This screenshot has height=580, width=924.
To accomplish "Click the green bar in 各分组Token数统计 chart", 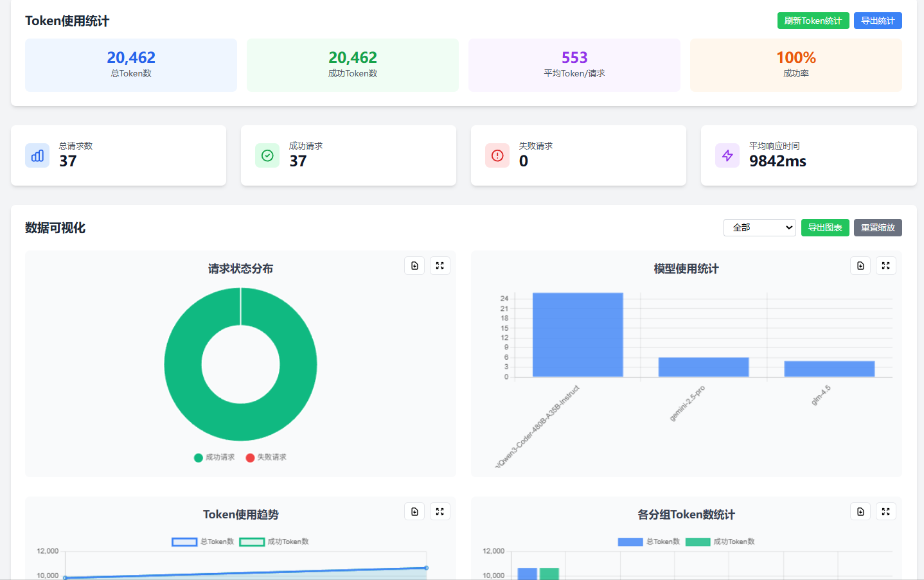I will click(549, 574).
